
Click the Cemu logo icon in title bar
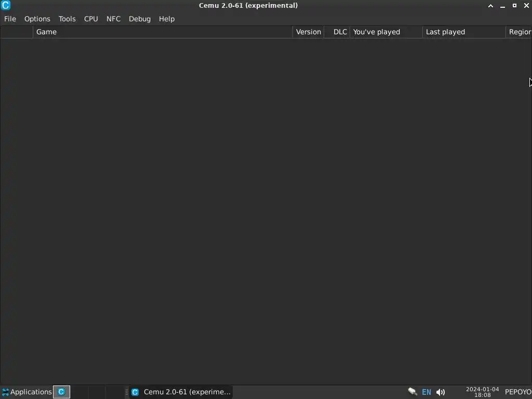6,5
